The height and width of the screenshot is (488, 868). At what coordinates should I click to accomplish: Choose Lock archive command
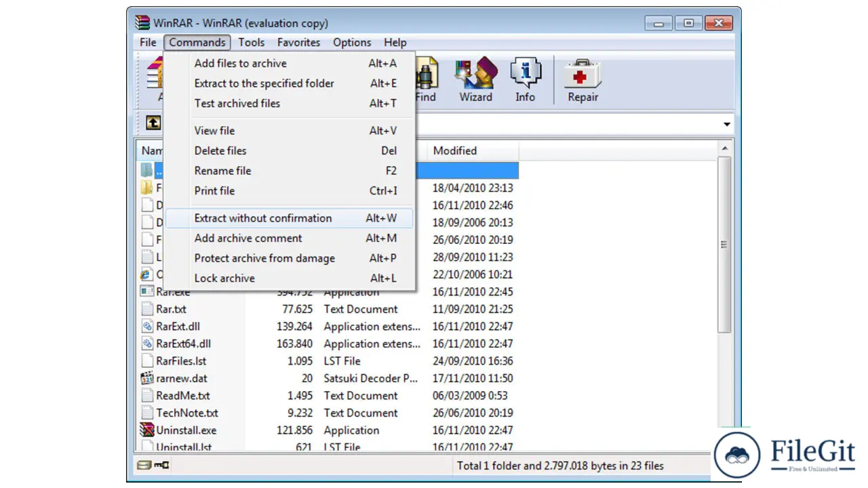(290, 278)
